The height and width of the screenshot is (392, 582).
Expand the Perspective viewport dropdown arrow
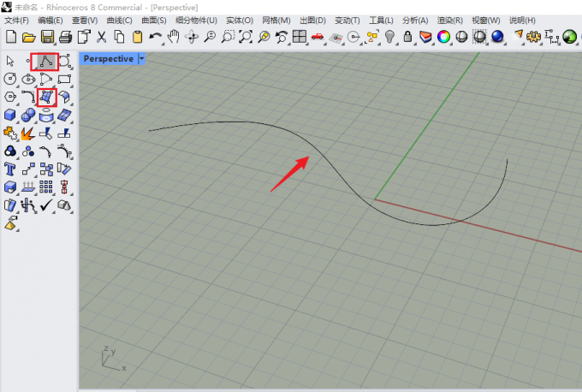point(141,59)
